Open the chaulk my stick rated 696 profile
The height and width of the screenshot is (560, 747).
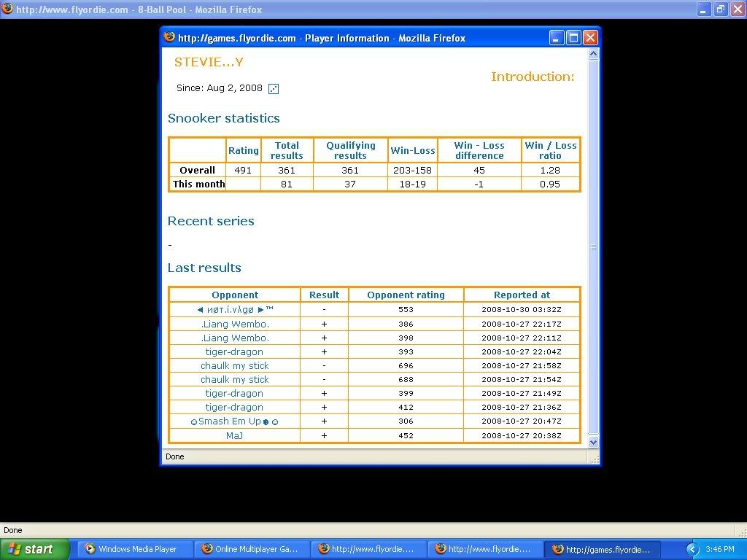[x=235, y=366]
